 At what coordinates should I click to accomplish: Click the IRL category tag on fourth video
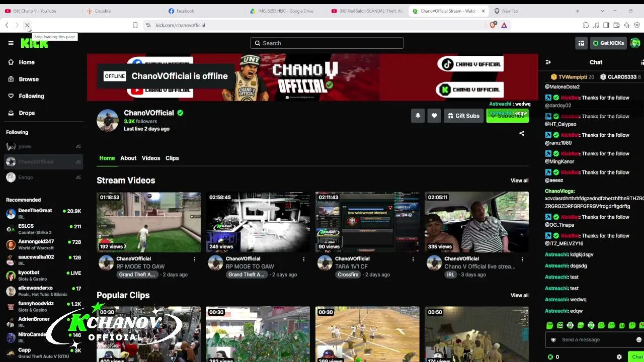450,275
